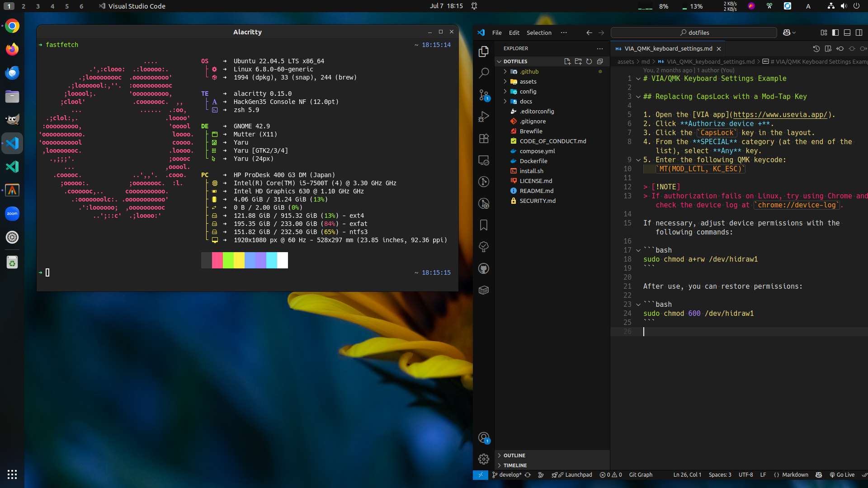Screen dimensions: 868x488
Task: Open the overflow menu after Selection
Action: [x=564, y=33]
